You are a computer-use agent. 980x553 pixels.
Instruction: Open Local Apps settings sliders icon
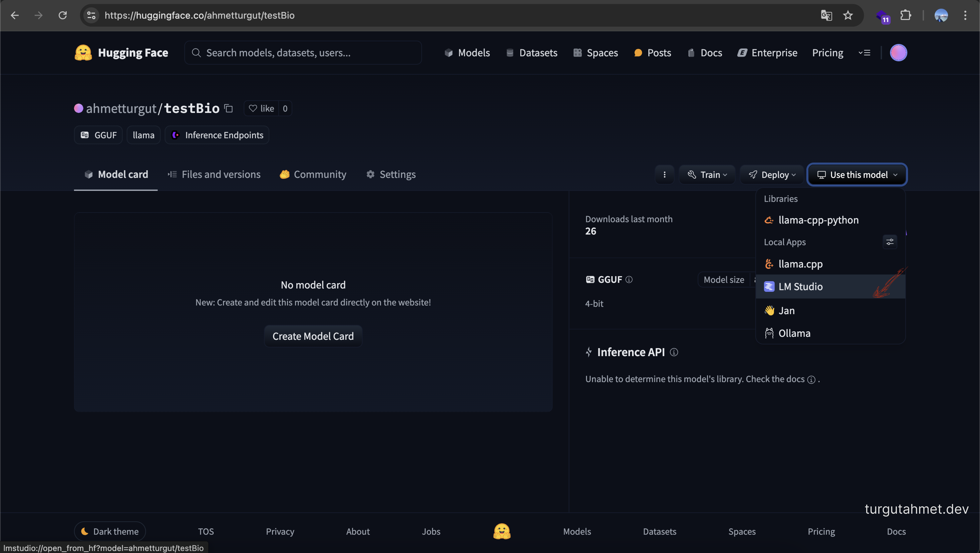[890, 242]
